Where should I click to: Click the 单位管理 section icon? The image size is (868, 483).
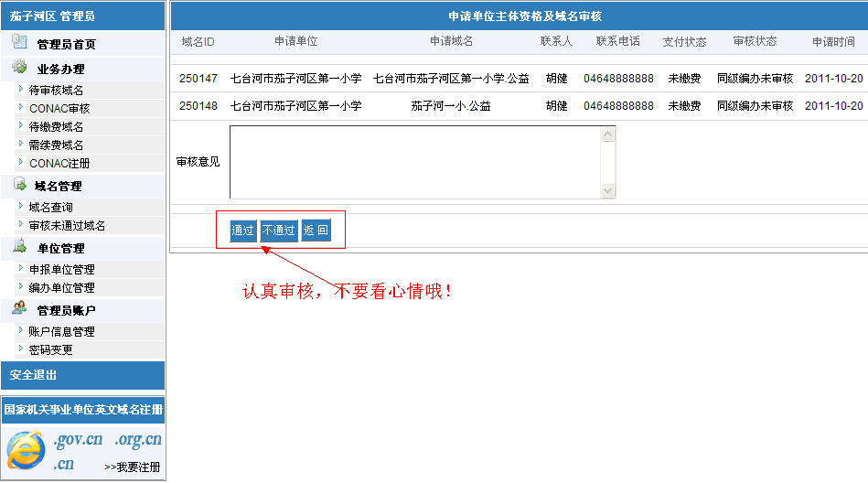pos(19,246)
